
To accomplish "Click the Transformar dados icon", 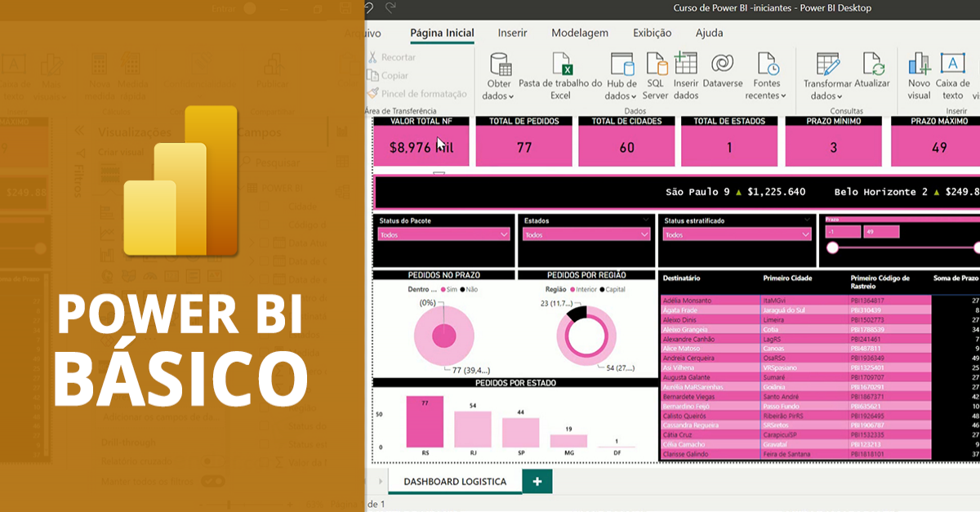I will point(828,64).
